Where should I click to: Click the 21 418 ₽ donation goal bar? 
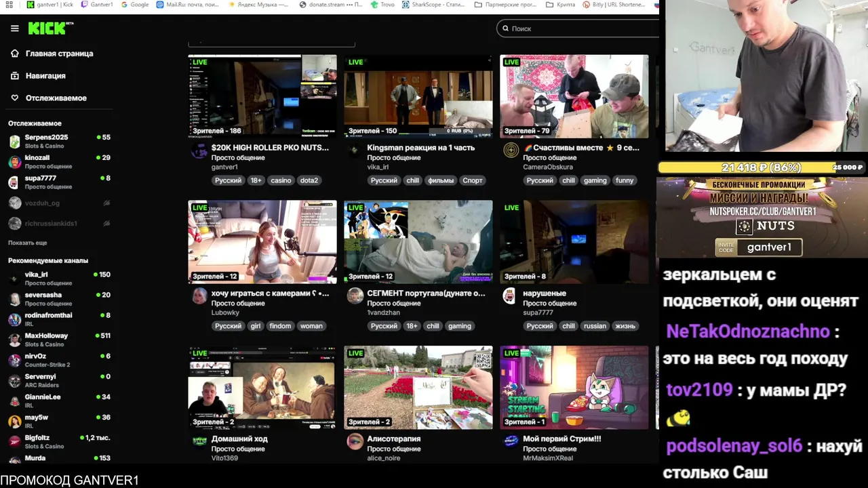pyautogui.click(x=762, y=167)
